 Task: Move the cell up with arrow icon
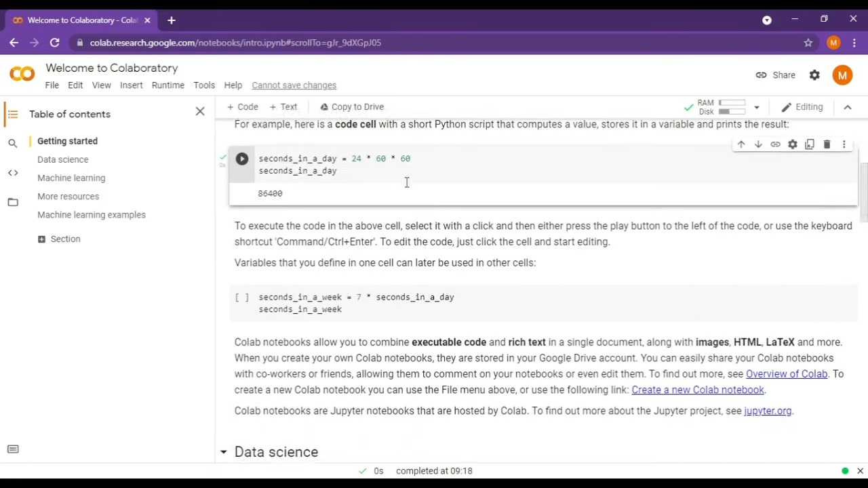741,144
